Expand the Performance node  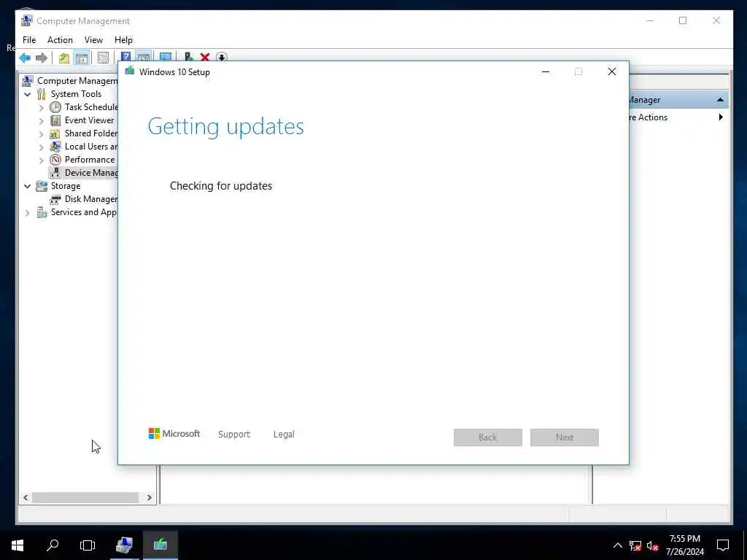(x=42, y=160)
